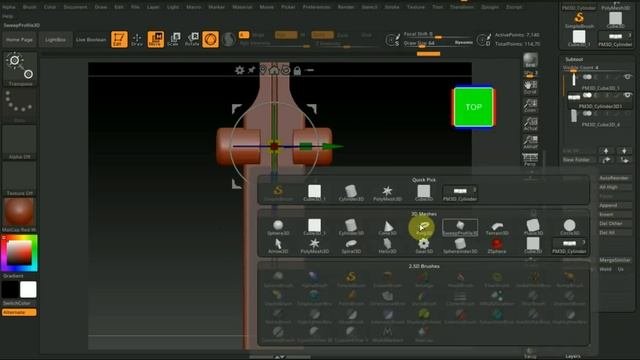The width and height of the screenshot is (640, 360).
Task: Select the Helix3D mesh
Action: [x=387, y=246]
